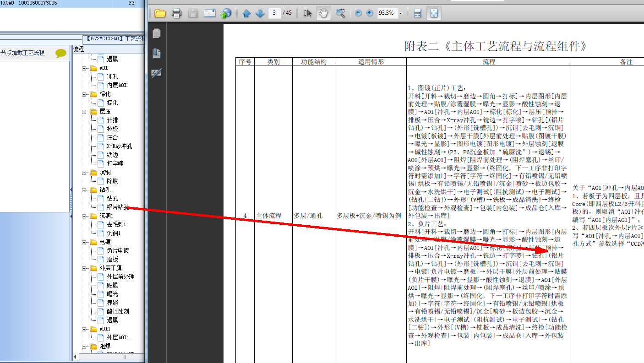Collapse the 钻孔 folder node
The width and height of the screenshot is (644, 363).
pos(84,190)
